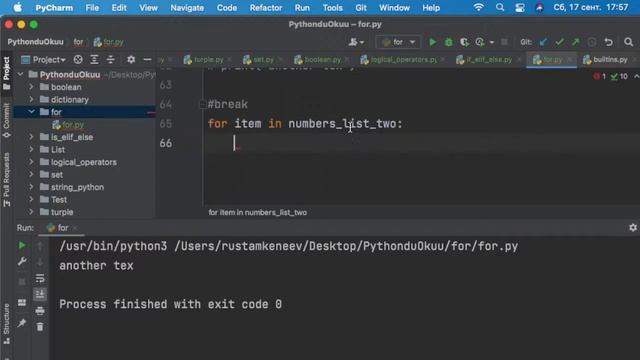
Task: Open run settings wrench icon
Action: (x=22, y=261)
